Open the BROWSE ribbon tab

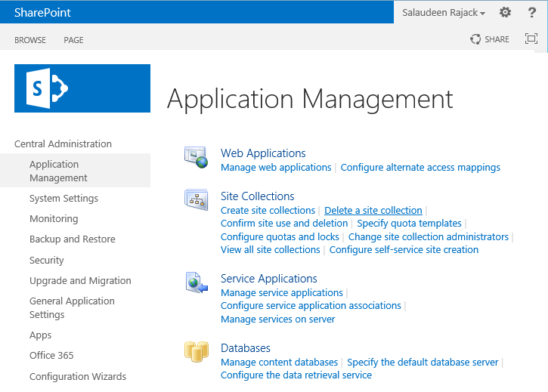click(30, 40)
